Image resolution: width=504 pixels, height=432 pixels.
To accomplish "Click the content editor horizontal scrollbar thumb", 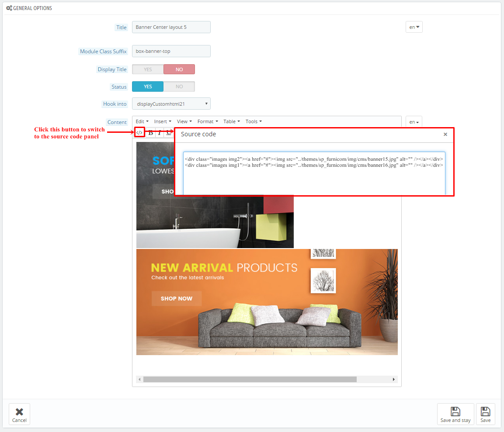I will 250,379.
